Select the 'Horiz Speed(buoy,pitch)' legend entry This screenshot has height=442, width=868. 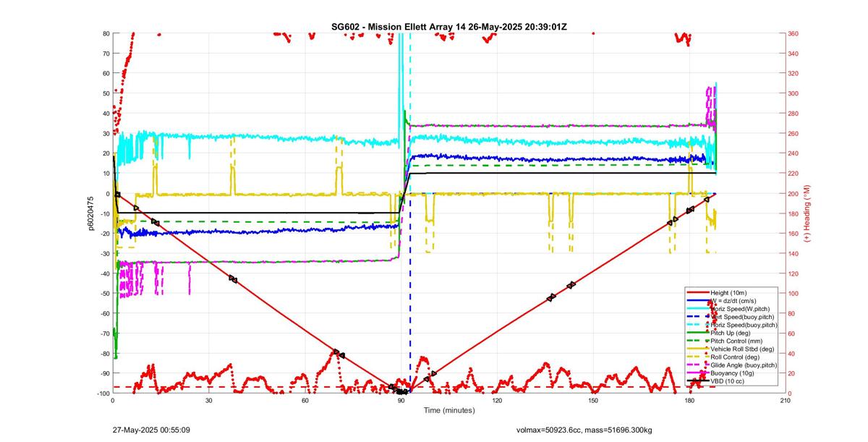[732, 326]
